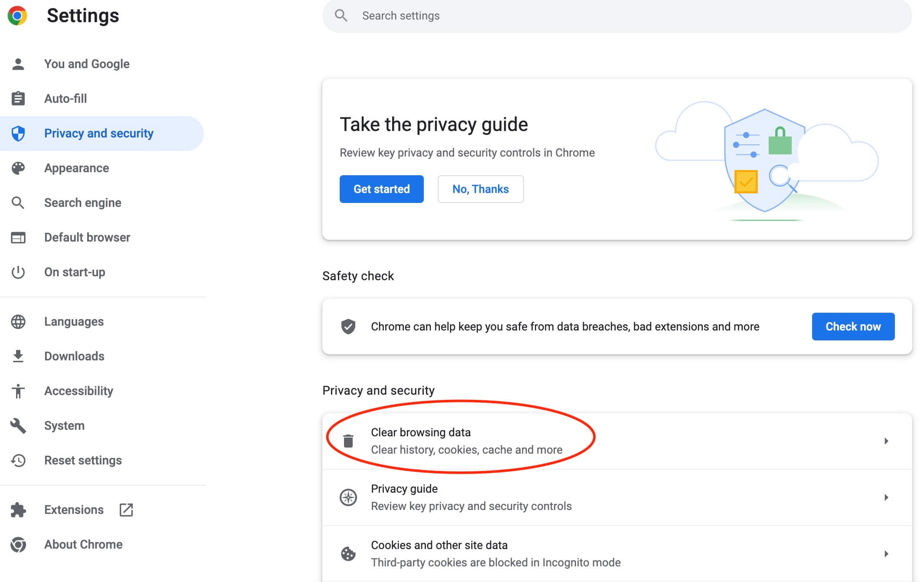Screen dimensions: 924x582
Task: Click the Extensions puzzle piece icon
Action: tap(18, 510)
